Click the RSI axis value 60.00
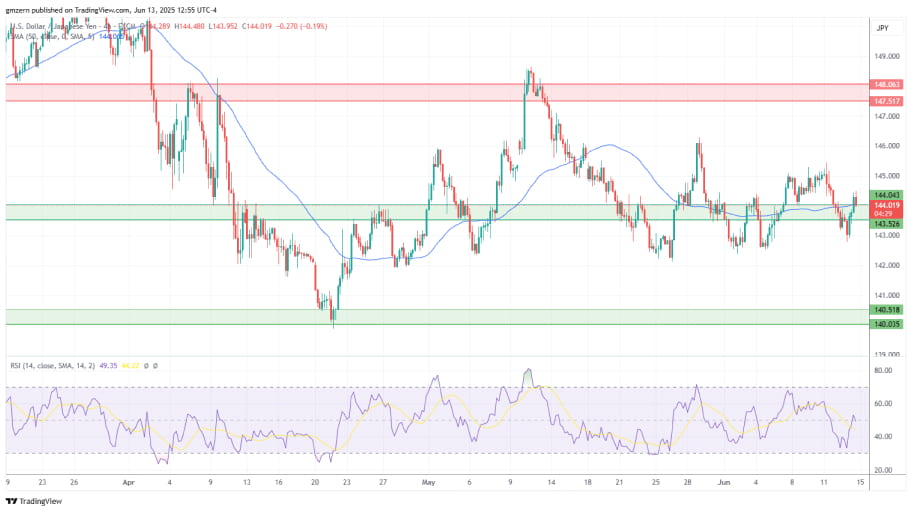Viewport: 912px width, 513px height. pyautogui.click(x=883, y=404)
